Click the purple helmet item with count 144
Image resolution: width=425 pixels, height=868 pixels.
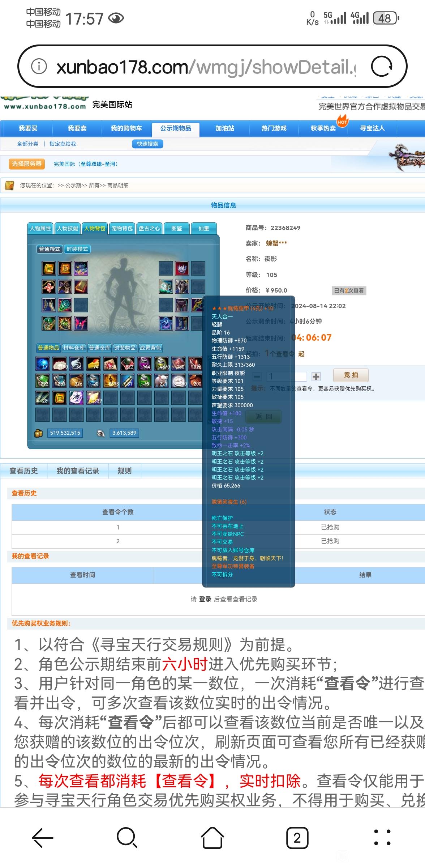tap(144, 363)
